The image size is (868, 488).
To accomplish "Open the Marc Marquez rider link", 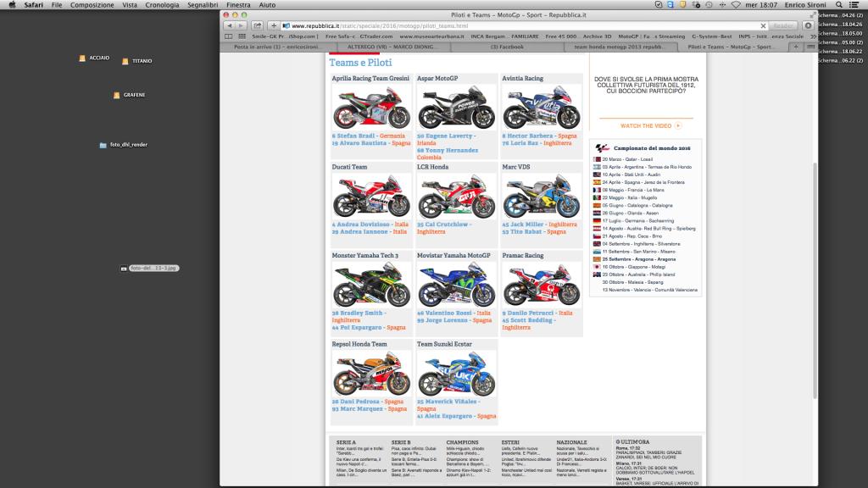I will click(357, 409).
